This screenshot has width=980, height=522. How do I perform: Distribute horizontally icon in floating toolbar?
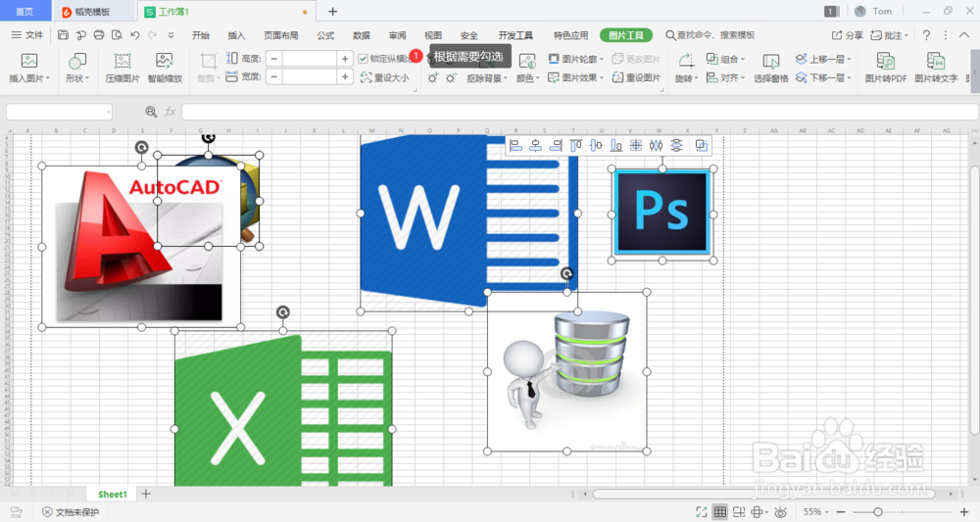point(656,146)
